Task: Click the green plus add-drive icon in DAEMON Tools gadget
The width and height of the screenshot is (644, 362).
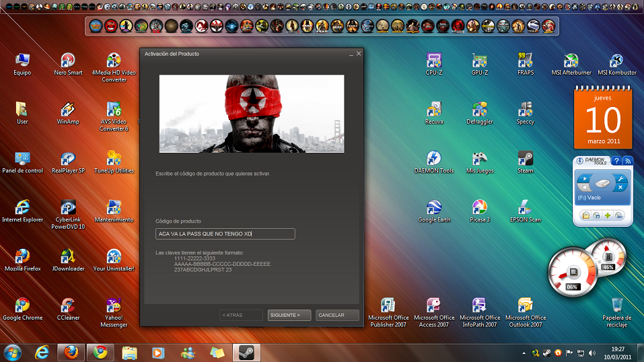Action: click(x=608, y=215)
